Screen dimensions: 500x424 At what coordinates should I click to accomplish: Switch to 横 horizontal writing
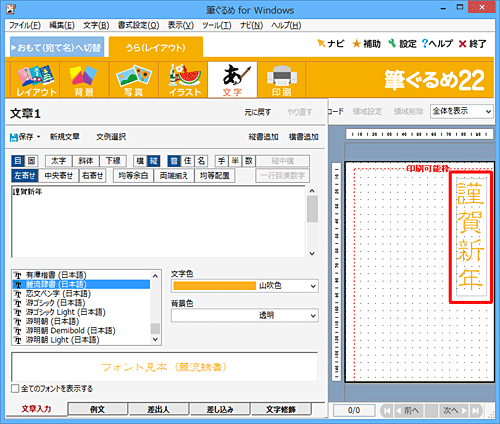(140, 161)
